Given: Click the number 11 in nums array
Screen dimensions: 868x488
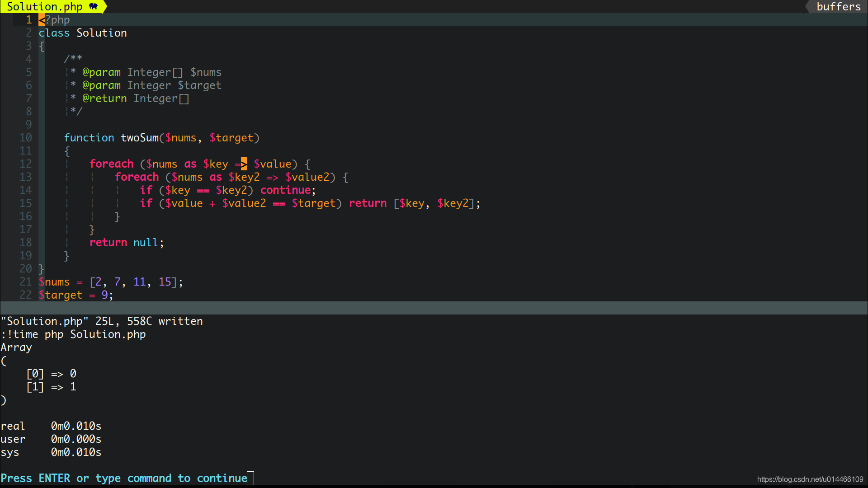Looking at the screenshot, I should [x=140, y=282].
